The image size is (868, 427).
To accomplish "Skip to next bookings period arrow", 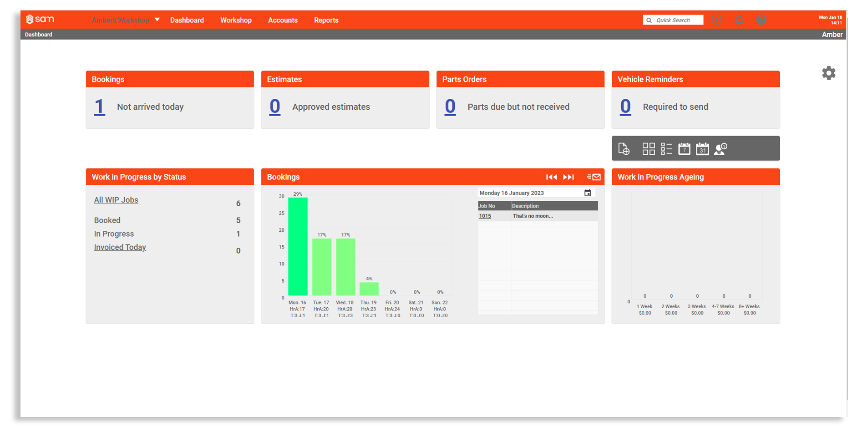I will click(568, 177).
